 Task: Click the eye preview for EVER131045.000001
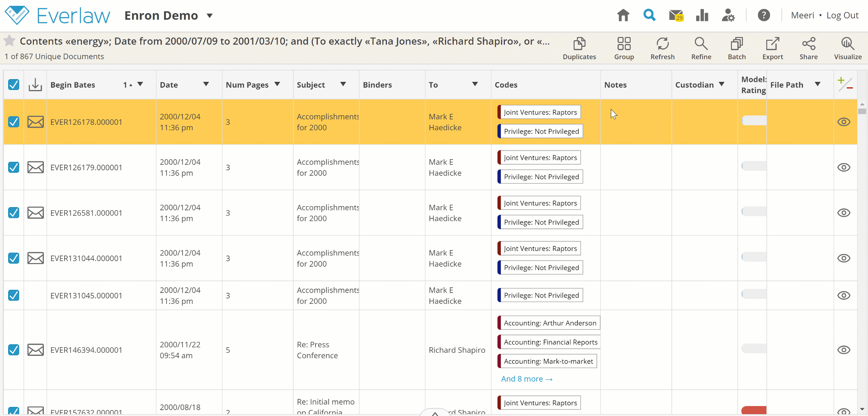(x=844, y=295)
